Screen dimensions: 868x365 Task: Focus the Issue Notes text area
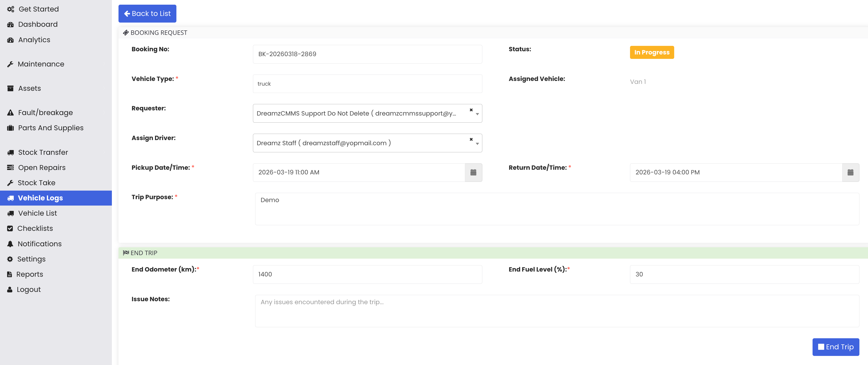pyautogui.click(x=557, y=311)
